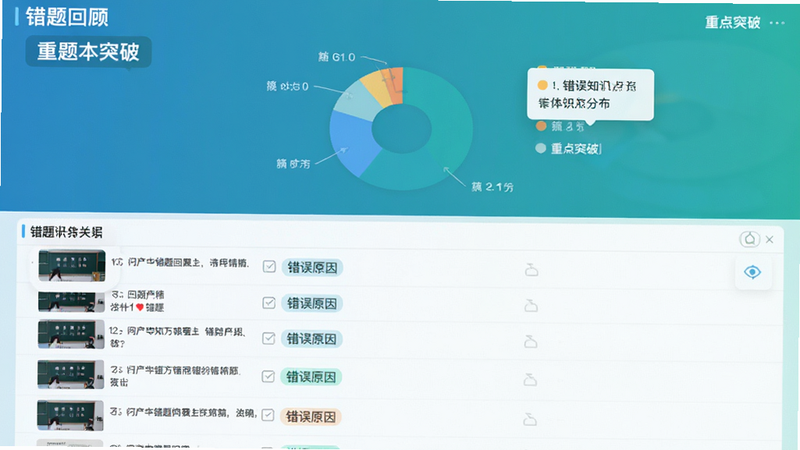
Task: Open the blackboard thumbnail in row starting 12
Action: coord(71,334)
